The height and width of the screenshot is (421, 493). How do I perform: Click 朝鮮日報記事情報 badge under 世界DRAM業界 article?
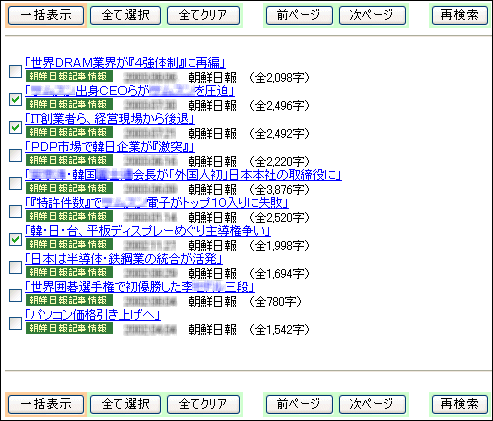point(69,76)
